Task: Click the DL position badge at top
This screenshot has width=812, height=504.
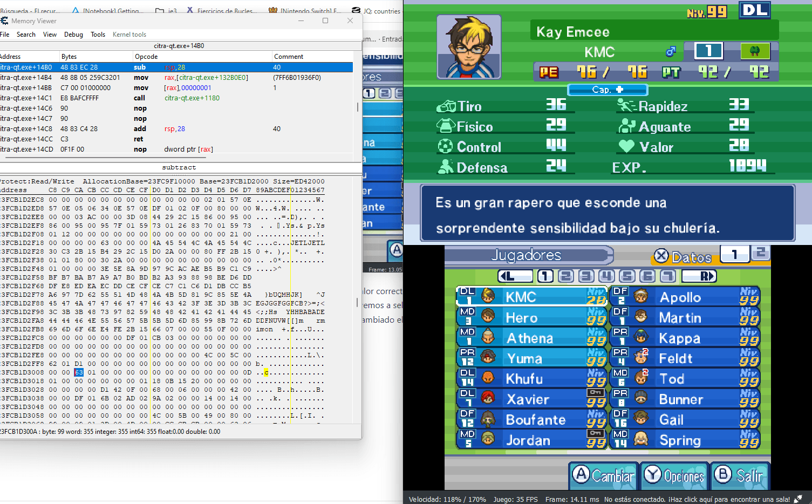Action: 754,10
